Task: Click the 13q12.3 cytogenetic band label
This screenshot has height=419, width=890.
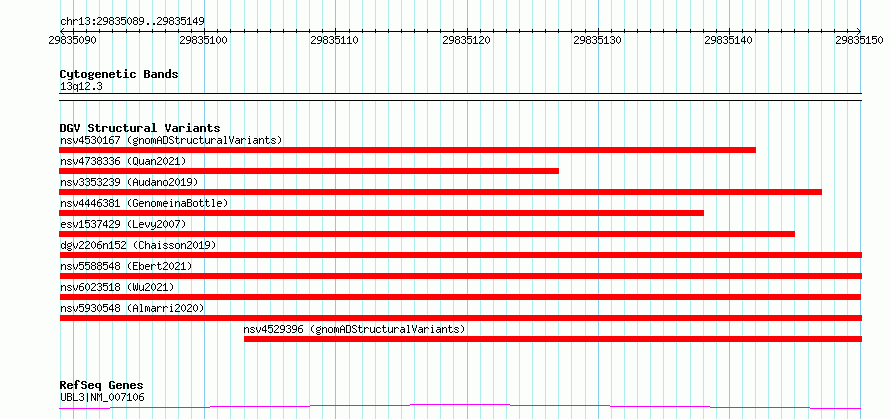Action: [81, 87]
